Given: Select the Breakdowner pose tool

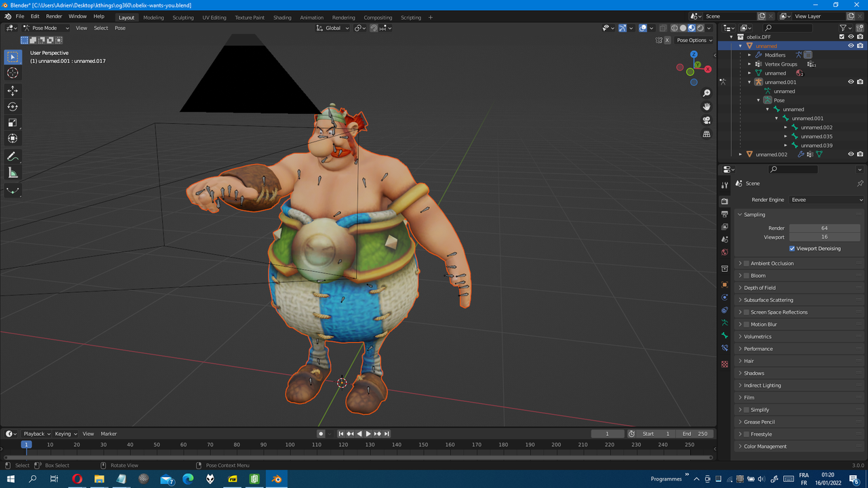Looking at the screenshot, I should coord(13,191).
